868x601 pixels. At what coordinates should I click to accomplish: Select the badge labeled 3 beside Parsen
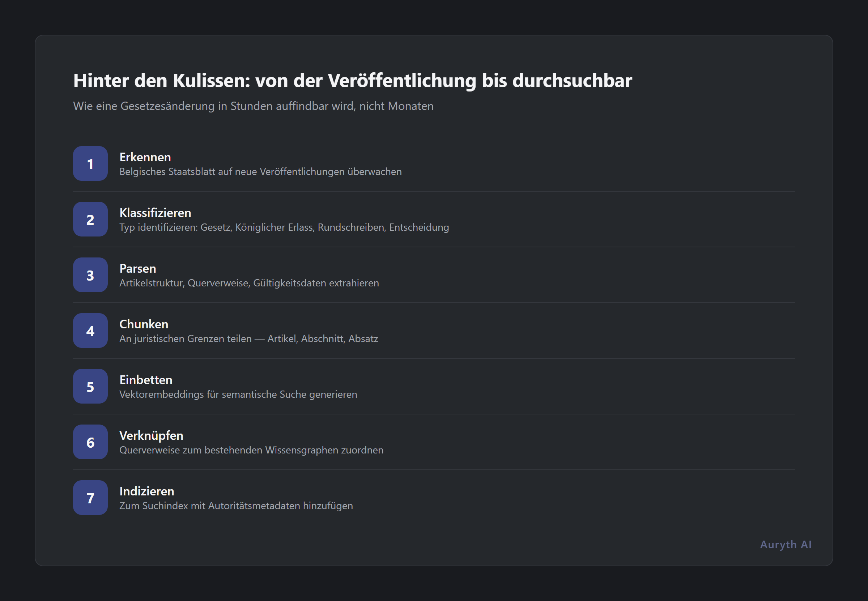pyautogui.click(x=90, y=275)
